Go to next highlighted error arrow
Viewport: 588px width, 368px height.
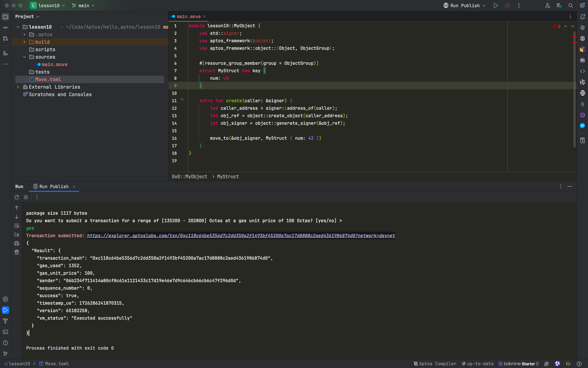pos(573,26)
